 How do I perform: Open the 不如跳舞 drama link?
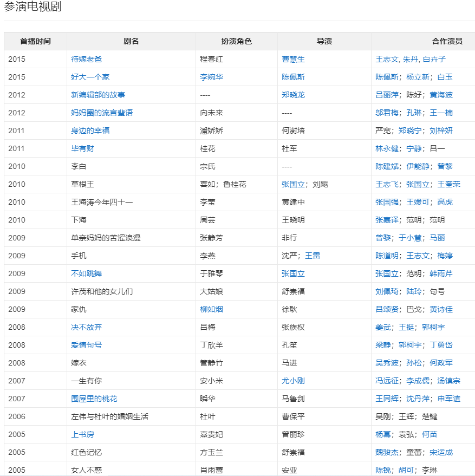pos(86,274)
